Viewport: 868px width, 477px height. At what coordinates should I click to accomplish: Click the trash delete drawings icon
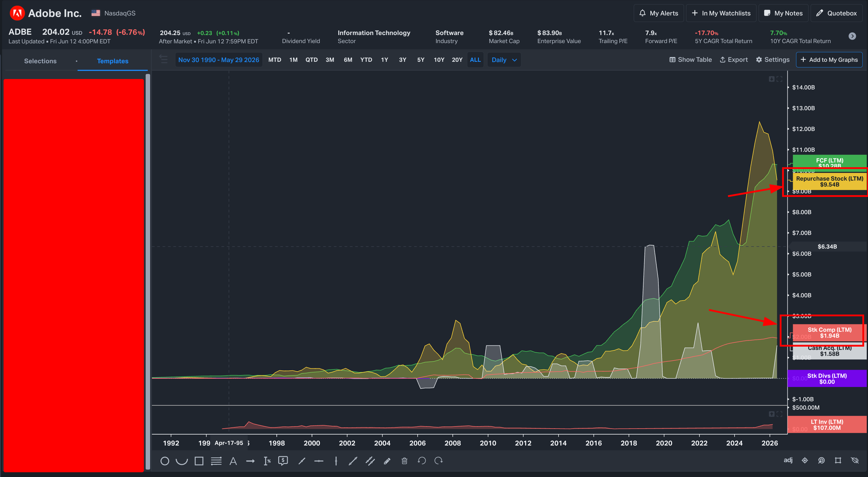(x=404, y=461)
